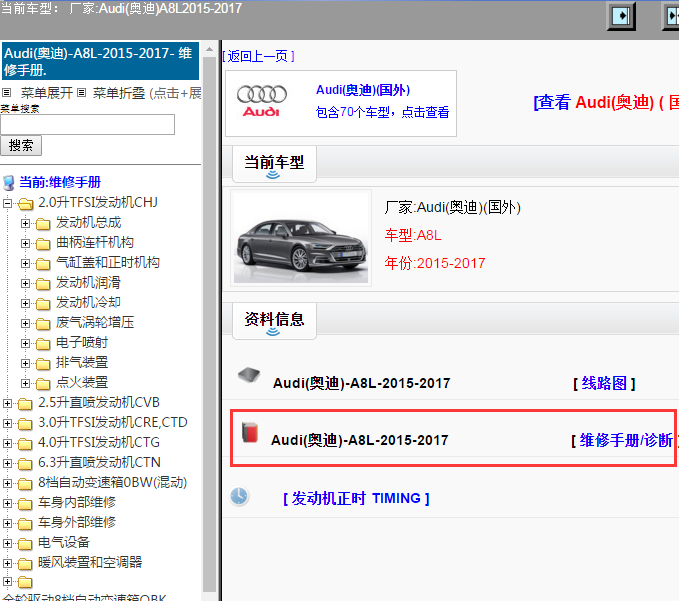This screenshot has height=601, width=679.
Task: Select the 车身外部维修 tree item
Action: click(x=77, y=523)
